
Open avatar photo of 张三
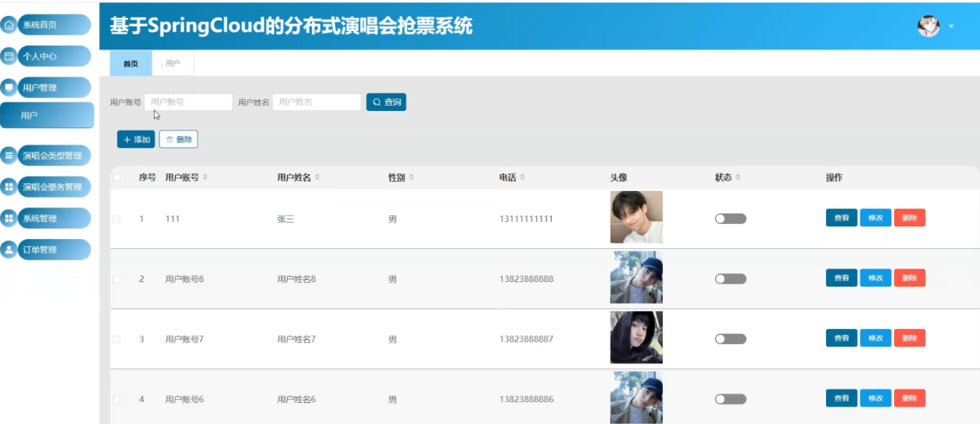click(x=636, y=217)
